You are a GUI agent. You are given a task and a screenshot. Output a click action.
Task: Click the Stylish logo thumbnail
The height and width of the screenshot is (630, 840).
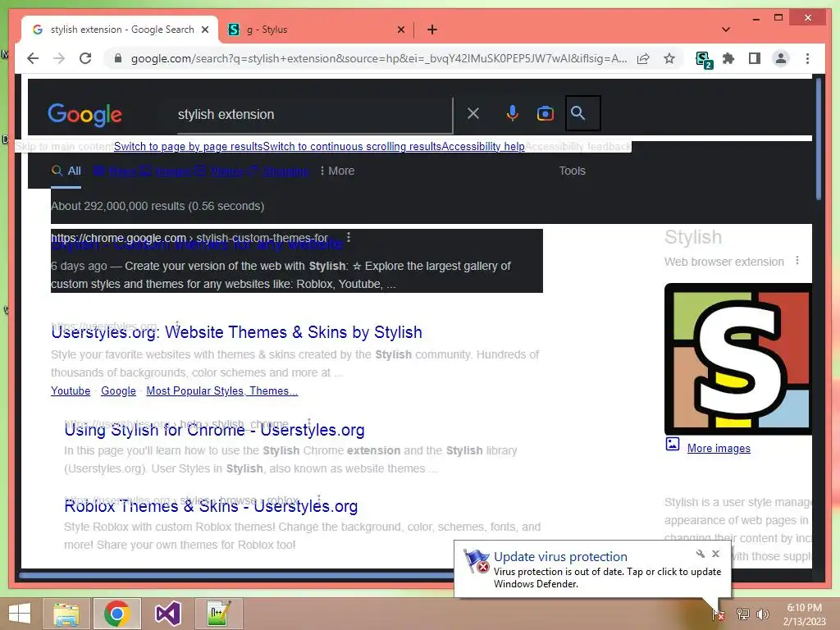tap(738, 359)
